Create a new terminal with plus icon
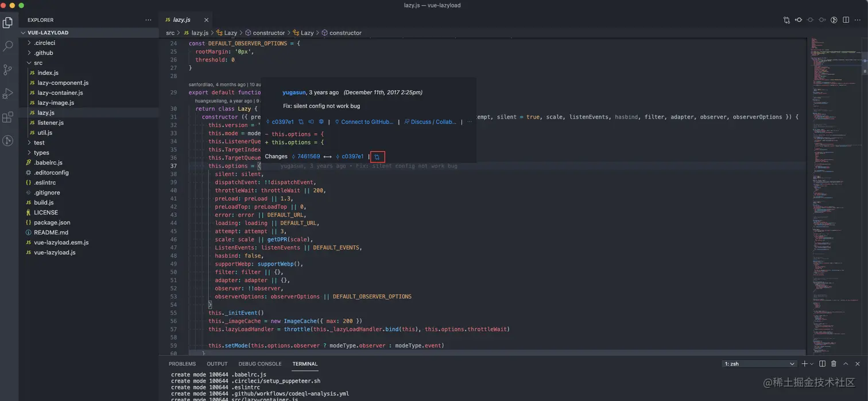Viewport: 868px width, 401px height. (x=804, y=364)
